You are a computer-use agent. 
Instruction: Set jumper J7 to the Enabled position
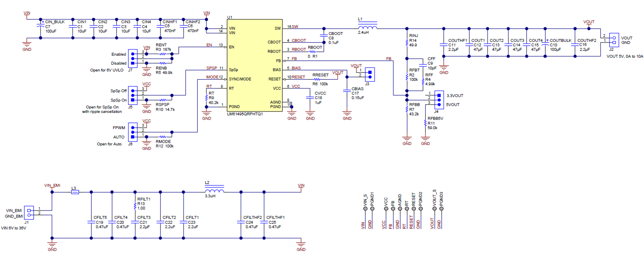pos(132,54)
